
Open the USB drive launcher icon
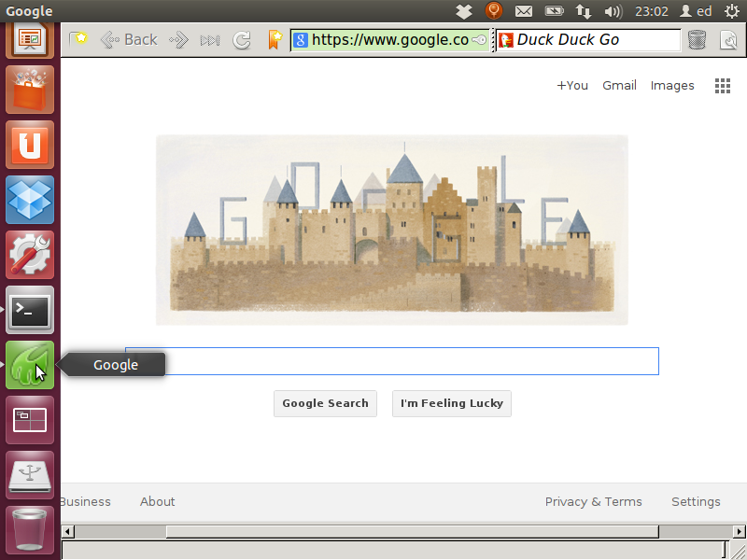point(30,475)
